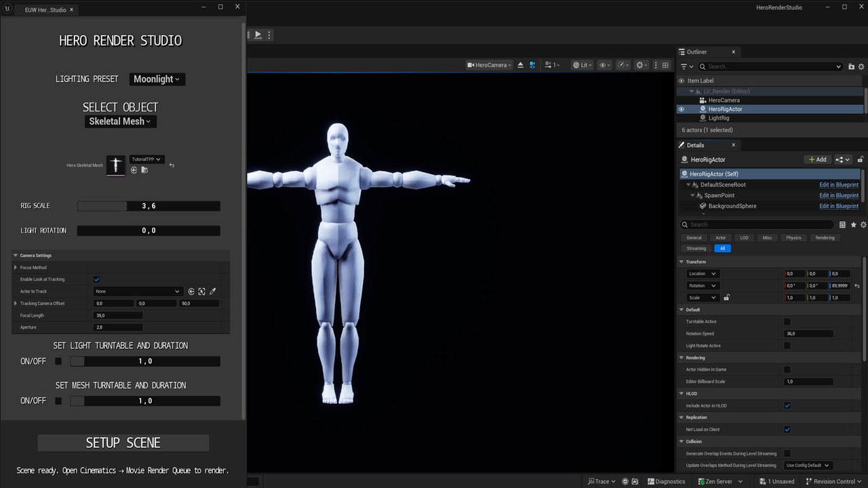
Task: Click the Hero Skeletal Mesh thumbnail
Action: point(116,165)
